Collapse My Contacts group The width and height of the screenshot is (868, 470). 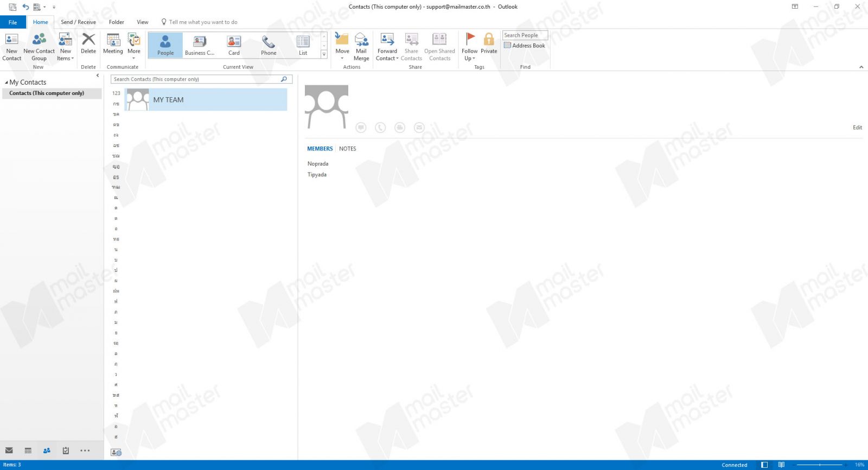coord(7,82)
